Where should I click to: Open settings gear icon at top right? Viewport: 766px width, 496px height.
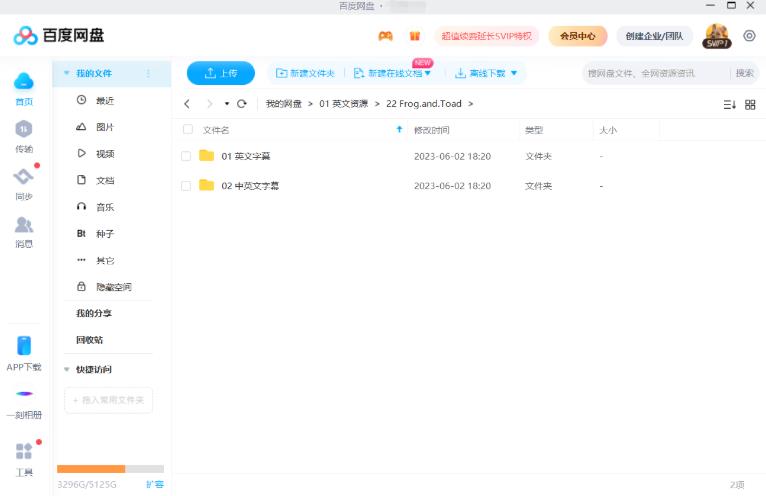click(749, 36)
